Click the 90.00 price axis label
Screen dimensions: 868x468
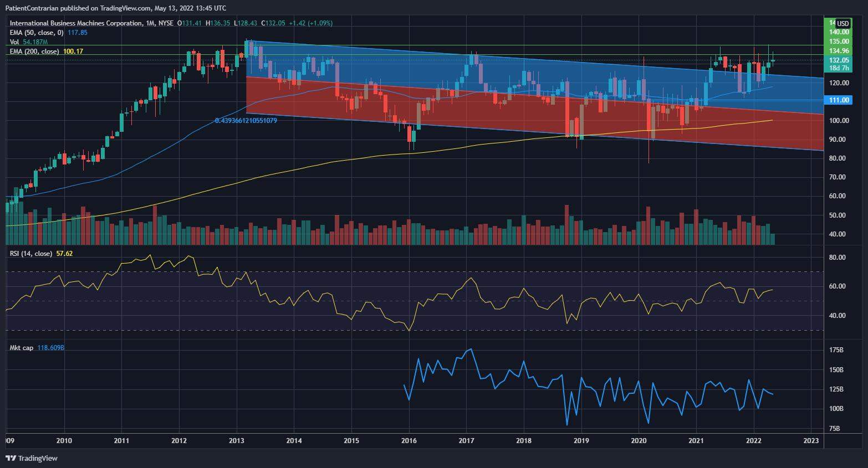tap(838, 140)
